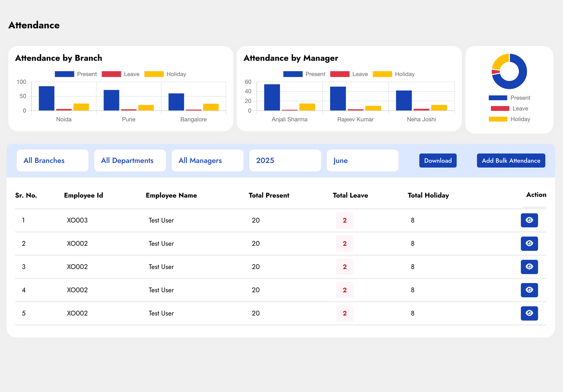This screenshot has width=563, height=392.
Task: Click the Present legend swatch of the donut chart
Action: pos(498,98)
